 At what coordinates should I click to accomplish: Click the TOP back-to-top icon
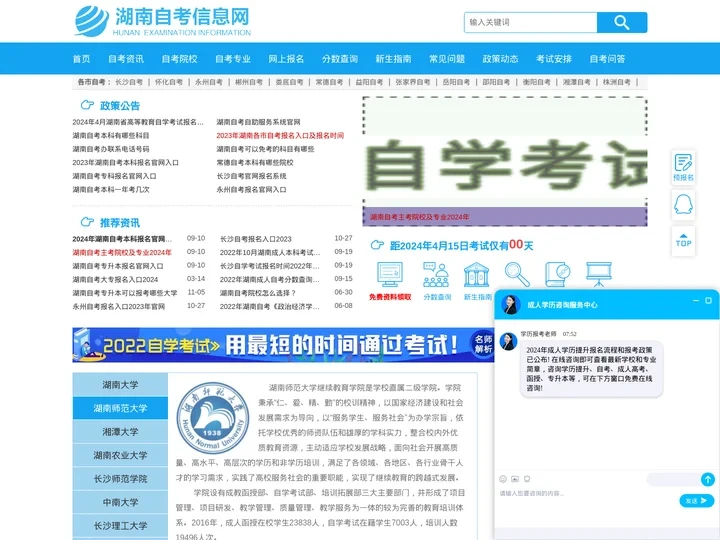pyautogui.click(x=683, y=241)
